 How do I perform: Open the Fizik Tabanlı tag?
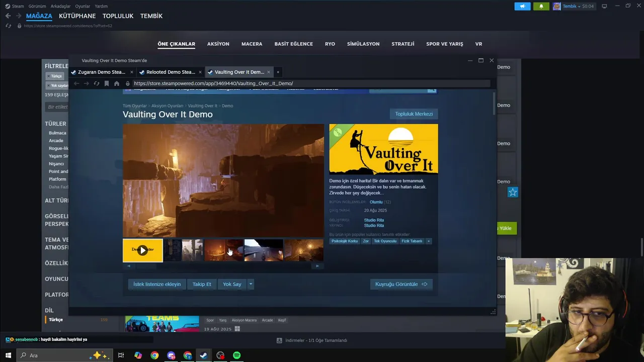[412, 241]
